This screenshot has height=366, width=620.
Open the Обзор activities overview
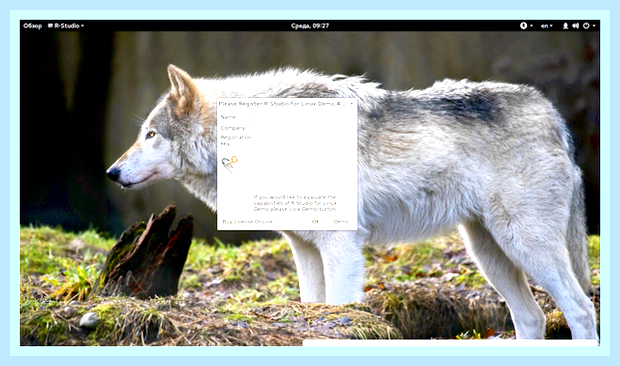tap(32, 26)
